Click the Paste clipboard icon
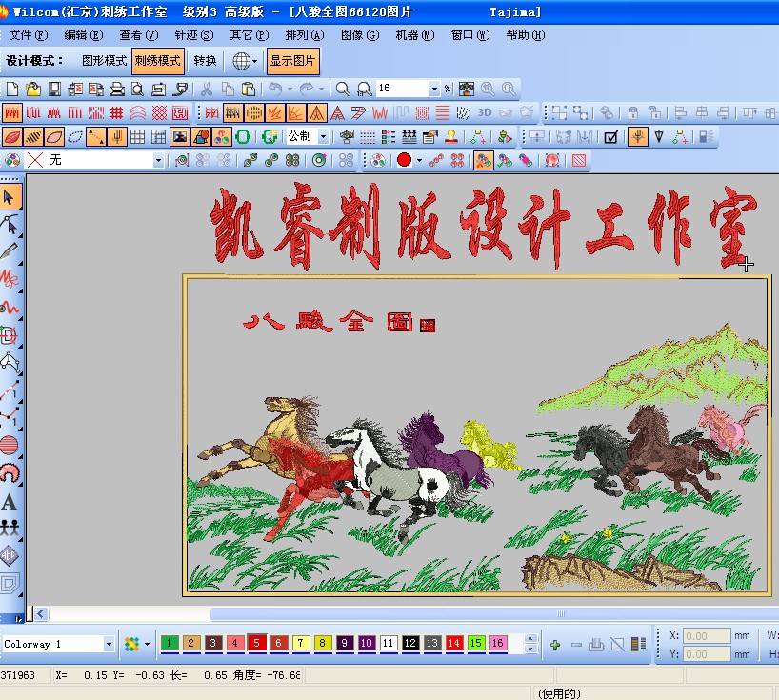779x700 pixels. pyautogui.click(x=248, y=89)
